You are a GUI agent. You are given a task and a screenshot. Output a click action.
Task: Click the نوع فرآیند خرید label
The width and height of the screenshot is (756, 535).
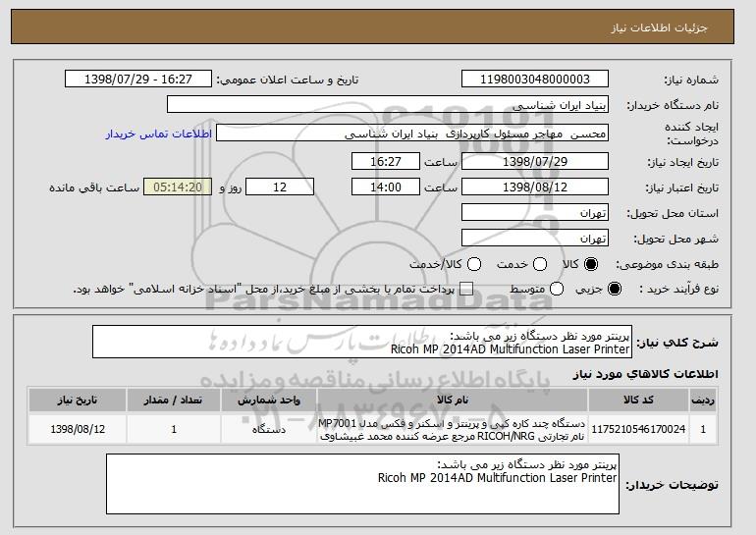point(678,289)
